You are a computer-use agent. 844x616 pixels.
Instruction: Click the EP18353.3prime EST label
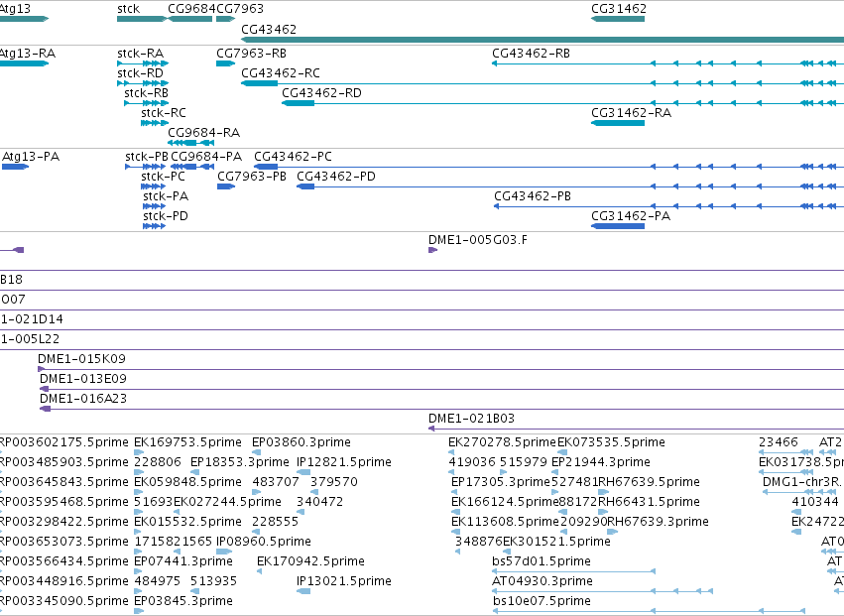tap(240, 462)
